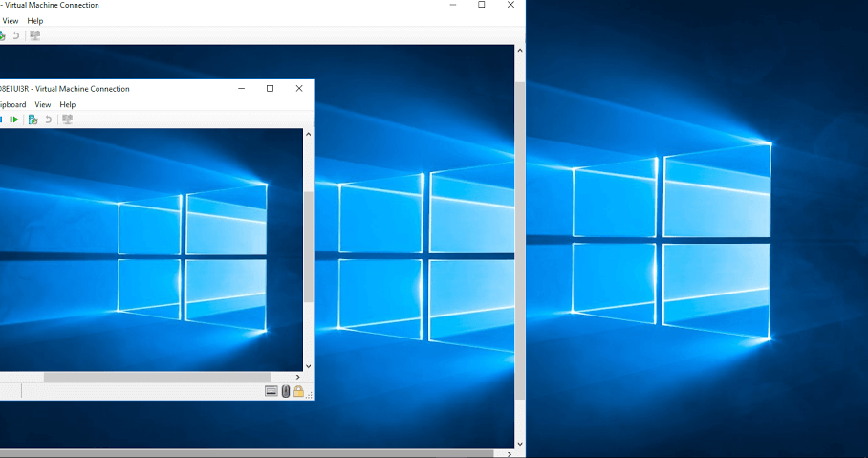Click keyboard status icon in inner window

tap(271, 392)
